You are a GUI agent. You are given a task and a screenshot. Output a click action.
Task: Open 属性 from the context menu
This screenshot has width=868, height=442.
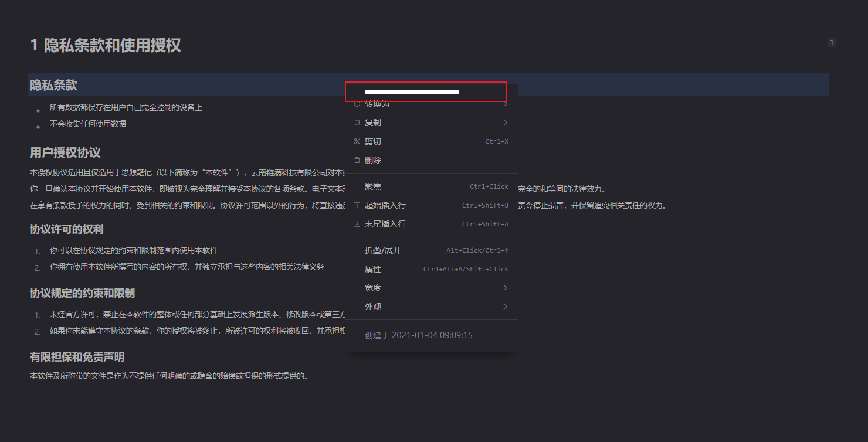[x=431, y=269]
